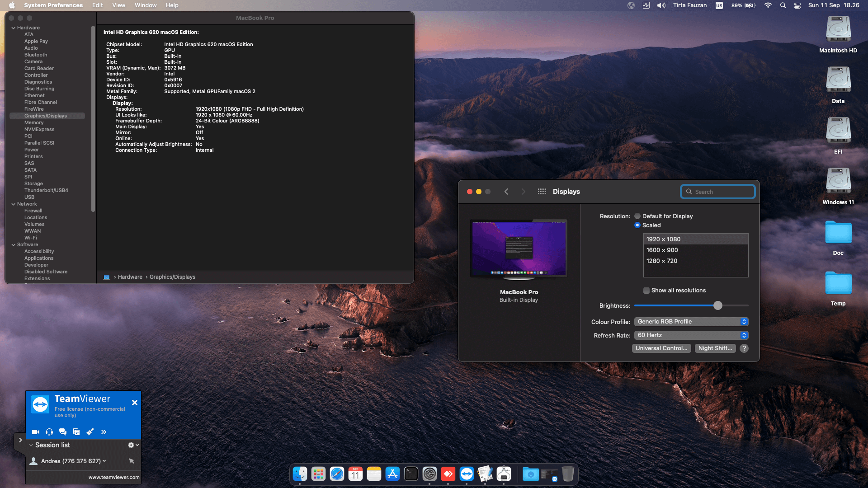Enable Show all resolutions checkbox
This screenshot has width=868, height=488.
pyautogui.click(x=646, y=291)
